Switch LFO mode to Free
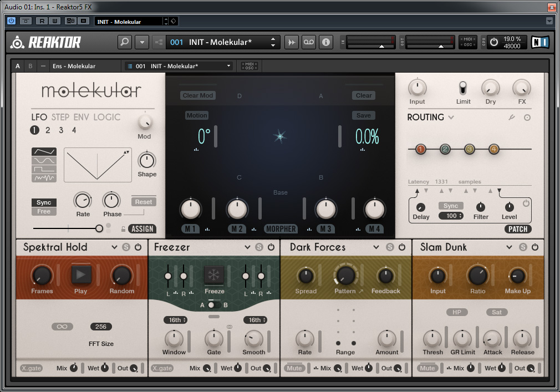The height and width of the screenshot is (392, 560). (x=44, y=211)
